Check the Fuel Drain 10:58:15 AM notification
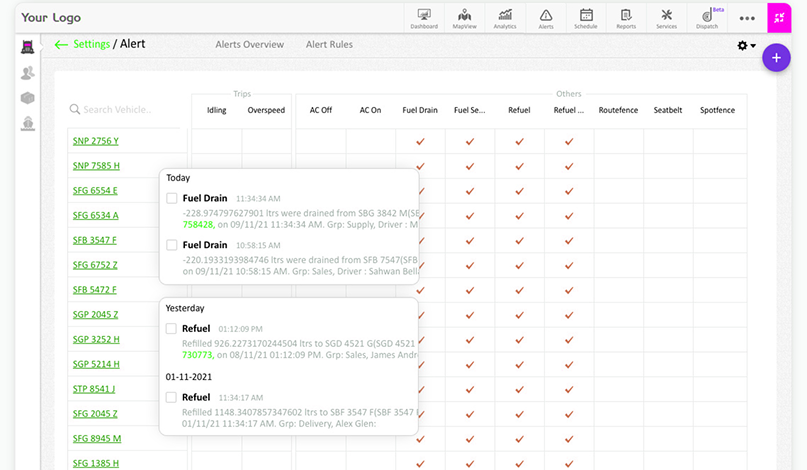 pyautogui.click(x=172, y=245)
